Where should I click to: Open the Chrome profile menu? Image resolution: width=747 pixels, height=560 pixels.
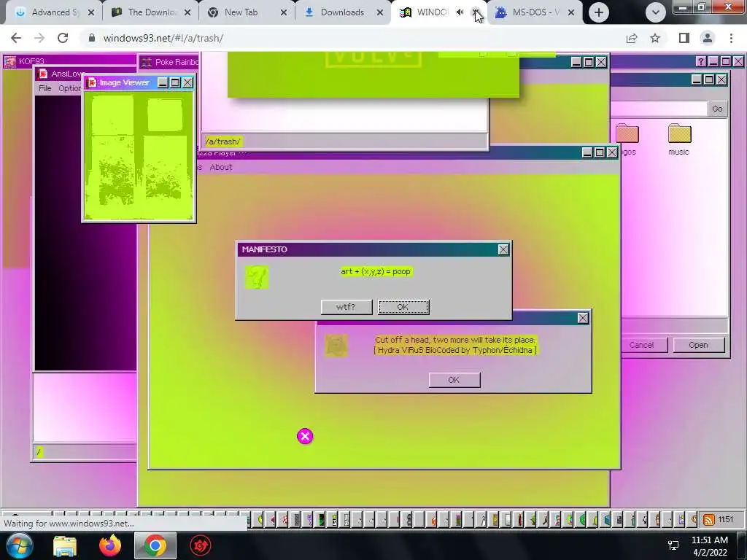click(708, 38)
